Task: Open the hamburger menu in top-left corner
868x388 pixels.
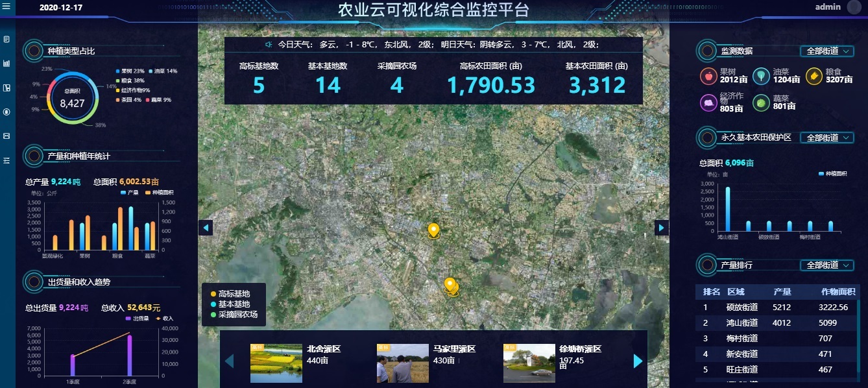Action: (x=6, y=7)
